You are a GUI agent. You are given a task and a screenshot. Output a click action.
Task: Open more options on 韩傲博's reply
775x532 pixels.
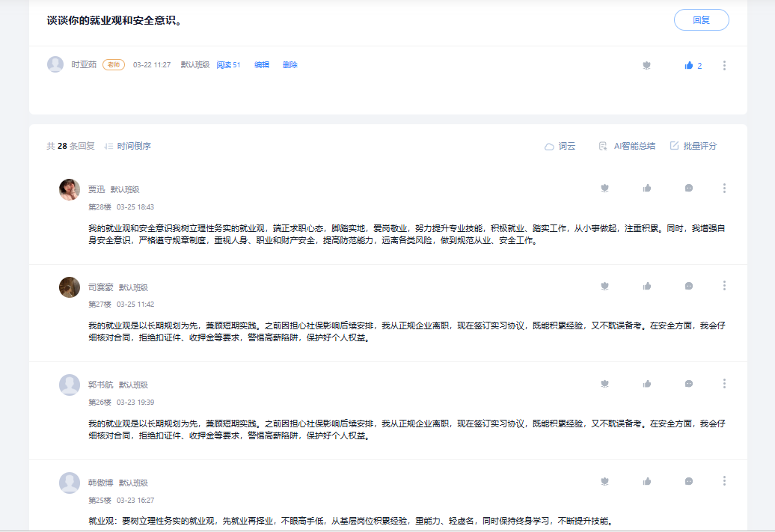(724, 481)
